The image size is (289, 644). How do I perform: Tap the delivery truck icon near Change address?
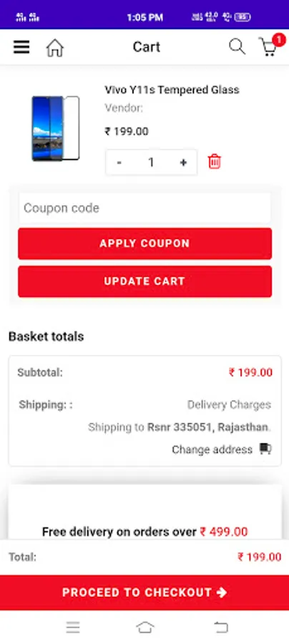[265, 449]
